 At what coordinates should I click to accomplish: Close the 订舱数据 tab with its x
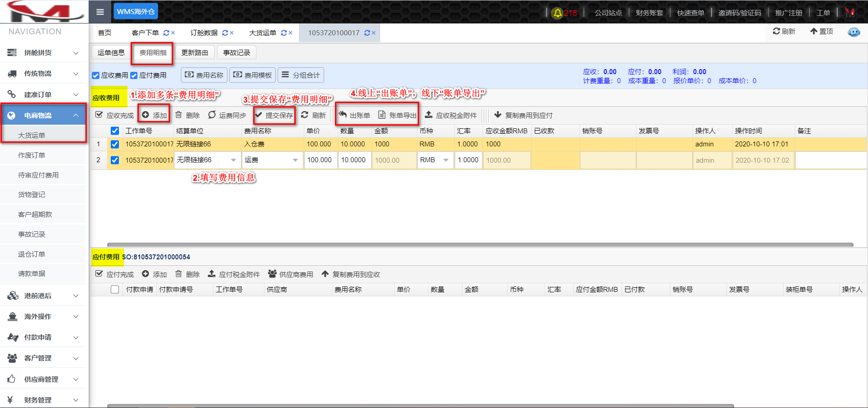[232, 33]
